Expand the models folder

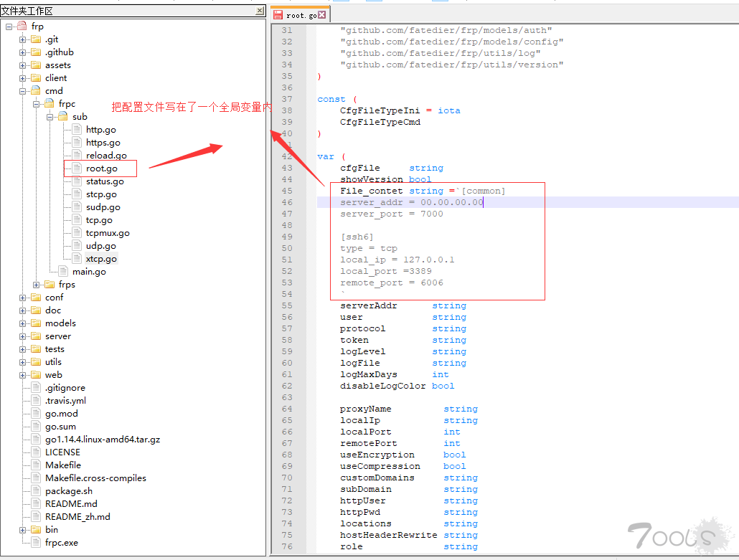[23, 323]
